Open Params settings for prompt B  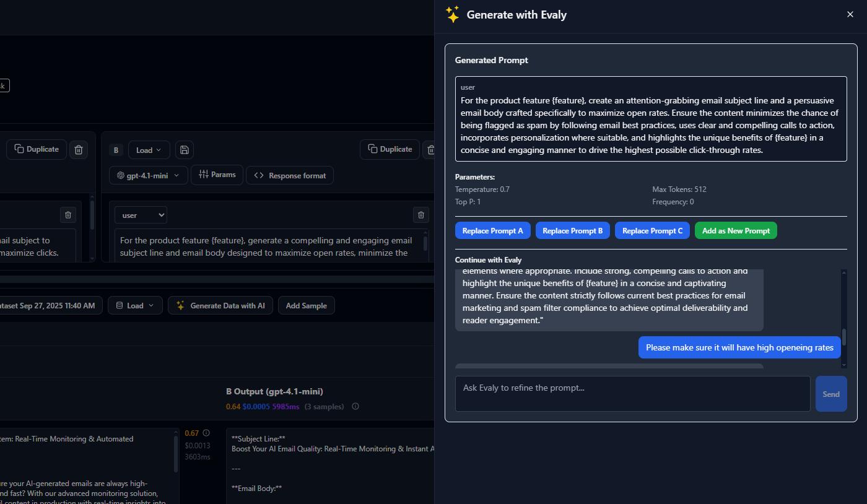217,175
